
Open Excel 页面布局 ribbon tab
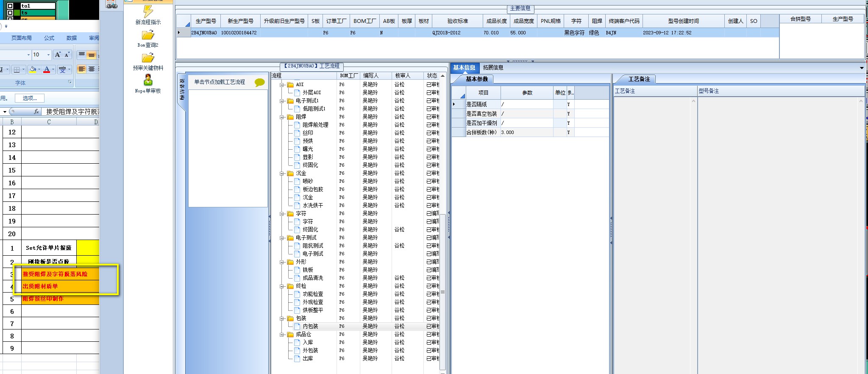click(22, 38)
